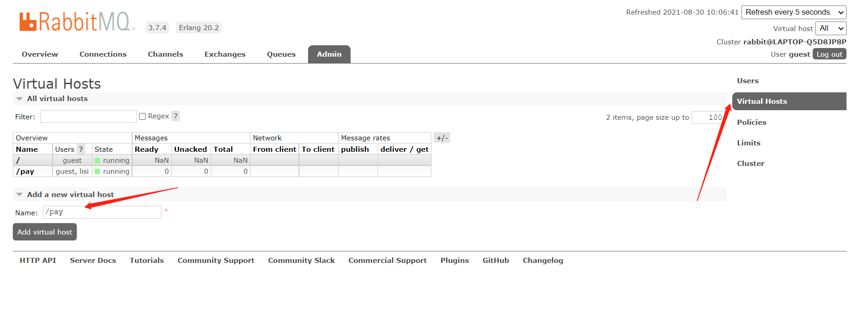Open the Community Slack footer link
Viewport: 868px width, 331px height.
(x=301, y=260)
